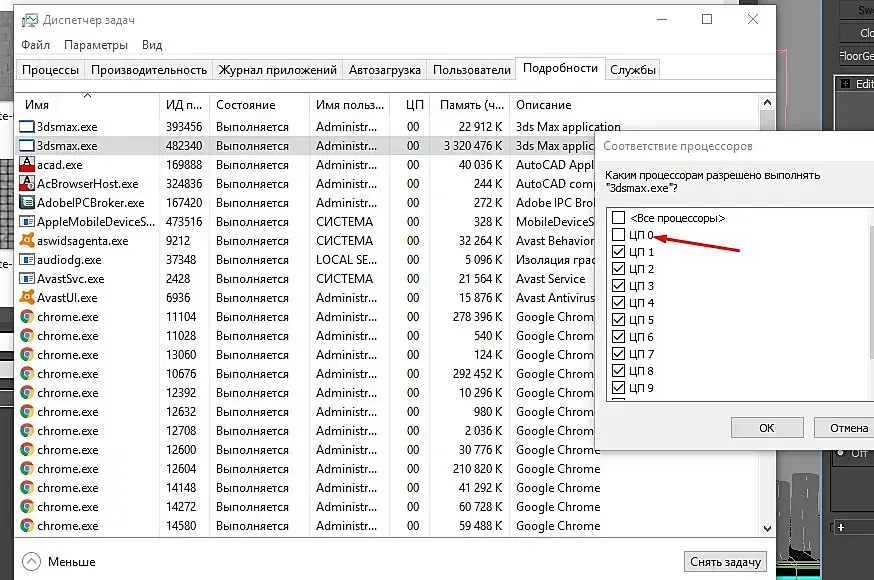Click the 3dsmax.exe icon in row 482340
The image size is (874, 580).
coord(27,145)
